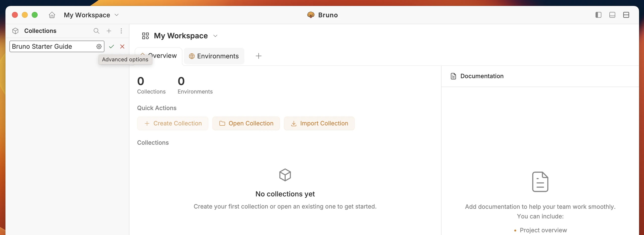The image size is (644, 235).
Task: Switch to split horizontal layout icon
Action: point(626,15)
